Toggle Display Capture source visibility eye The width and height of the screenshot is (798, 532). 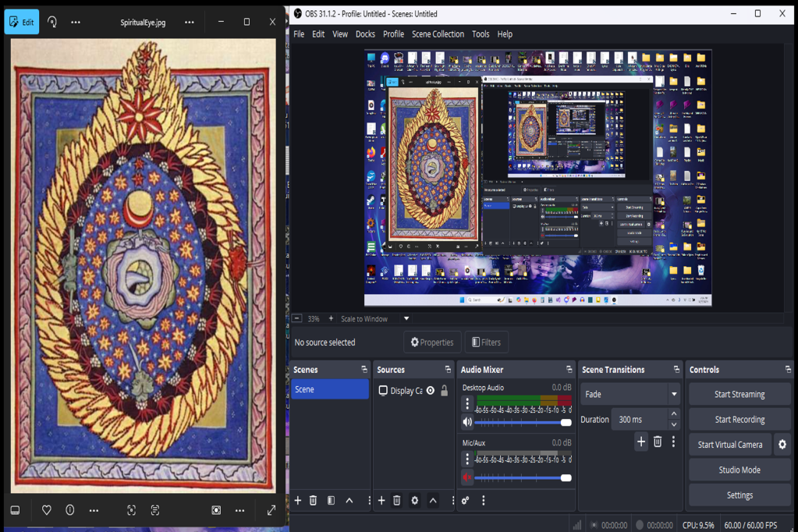pyautogui.click(x=431, y=391)
